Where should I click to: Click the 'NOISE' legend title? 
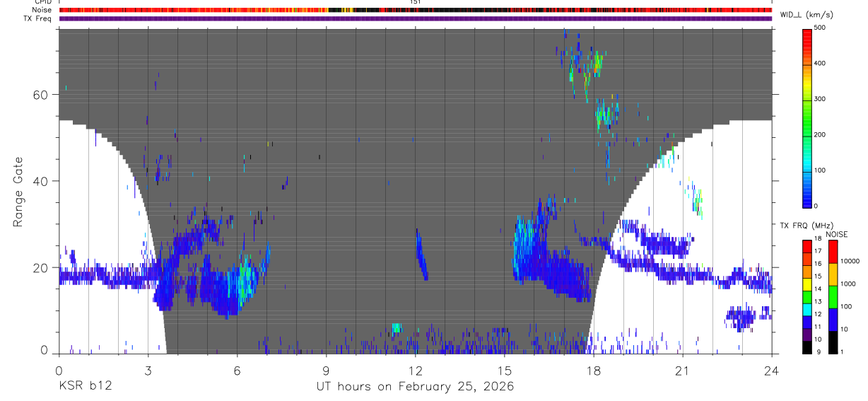click(x=836, y=234)
